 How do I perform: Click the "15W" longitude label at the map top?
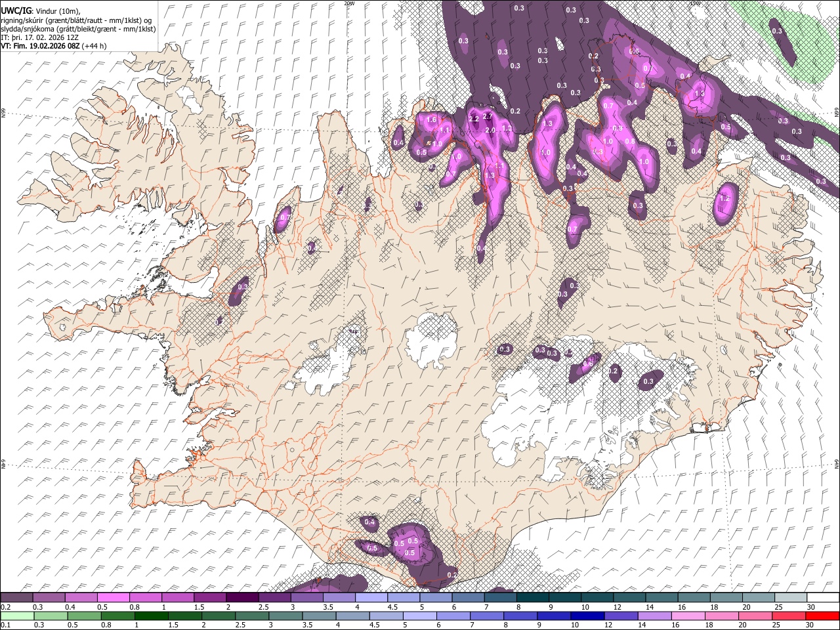coord(695,3)
